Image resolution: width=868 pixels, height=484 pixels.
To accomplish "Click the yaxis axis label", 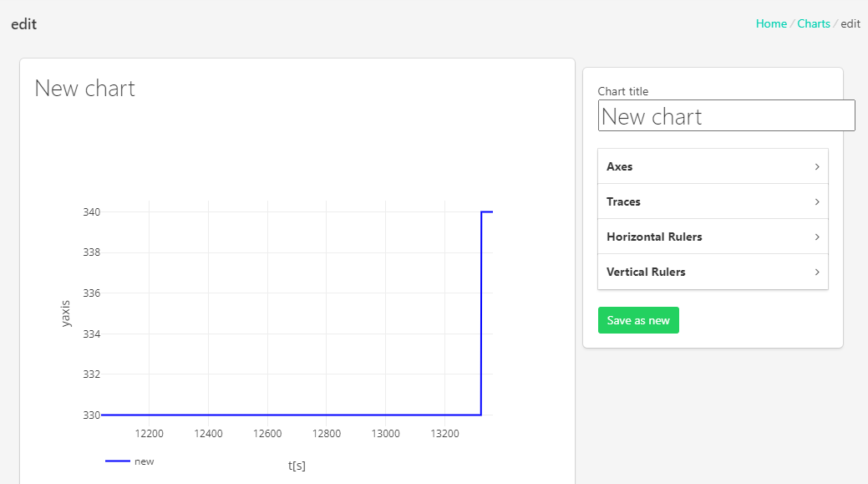I will coord(66,313).
